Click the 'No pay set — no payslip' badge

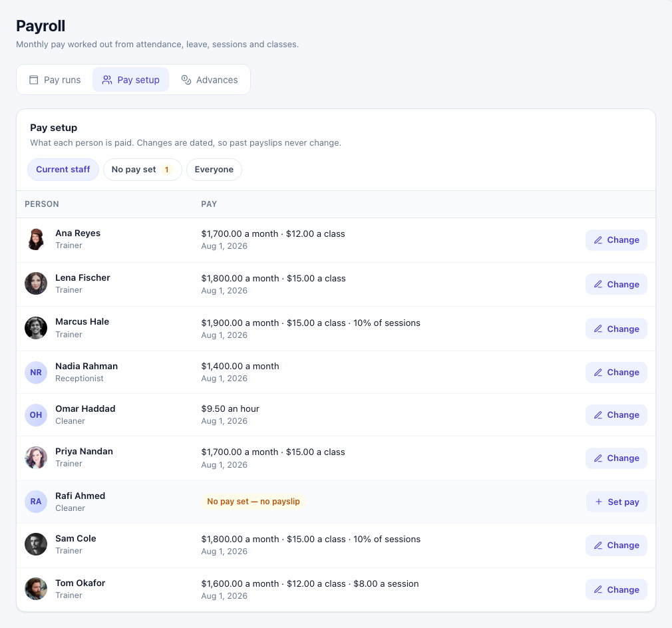pyautogui.click(x=253, y=502)
